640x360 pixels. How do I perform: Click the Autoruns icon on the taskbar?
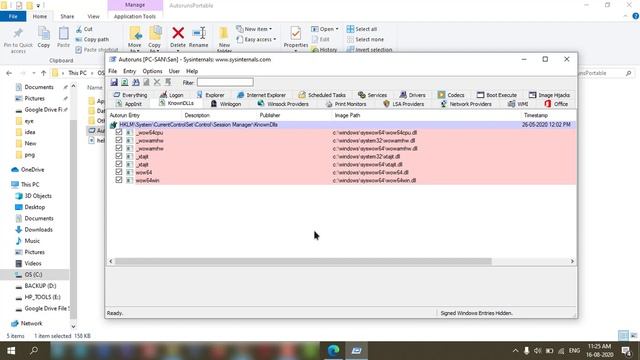tap(356, 350)
